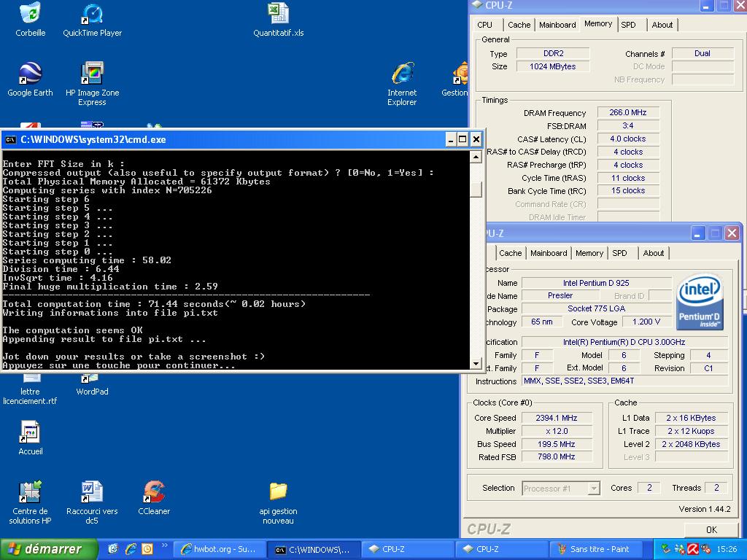Click cmd window scrollbar down arrow
The width and height of the screenshot is (747, 560).
[x=476, y=363]
